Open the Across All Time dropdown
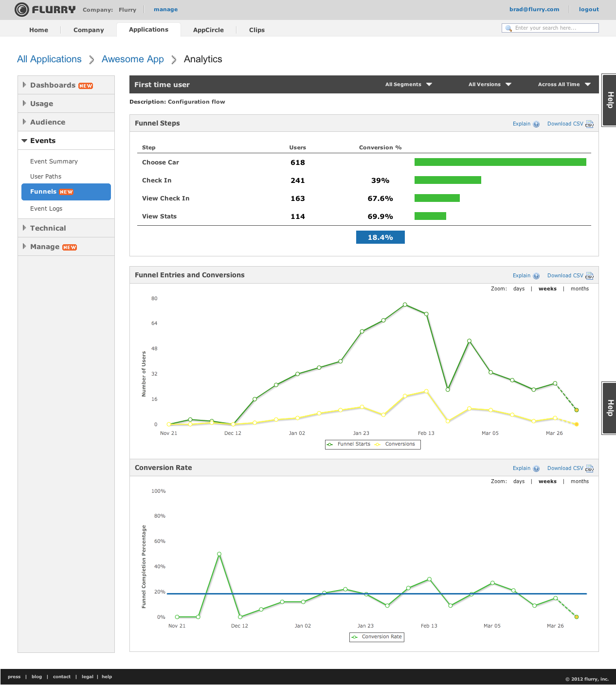 tap(564, 85)
